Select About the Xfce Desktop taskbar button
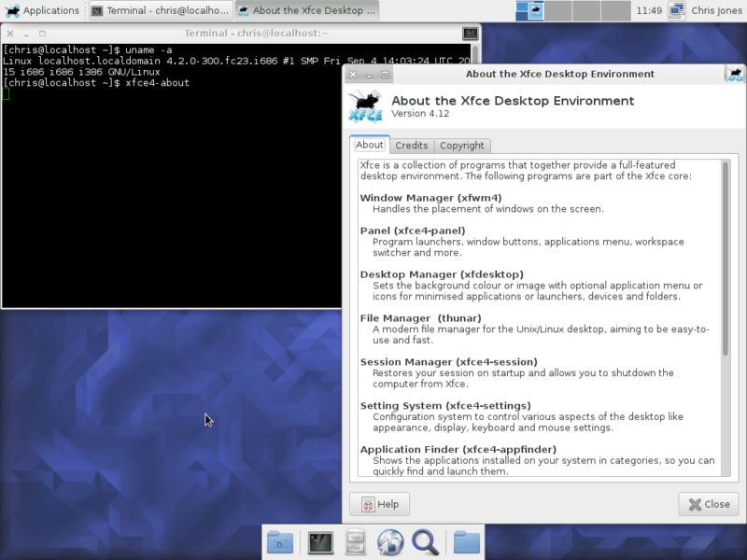The height and width of the screenshot is (560, 747). click(x=307, y=10)
